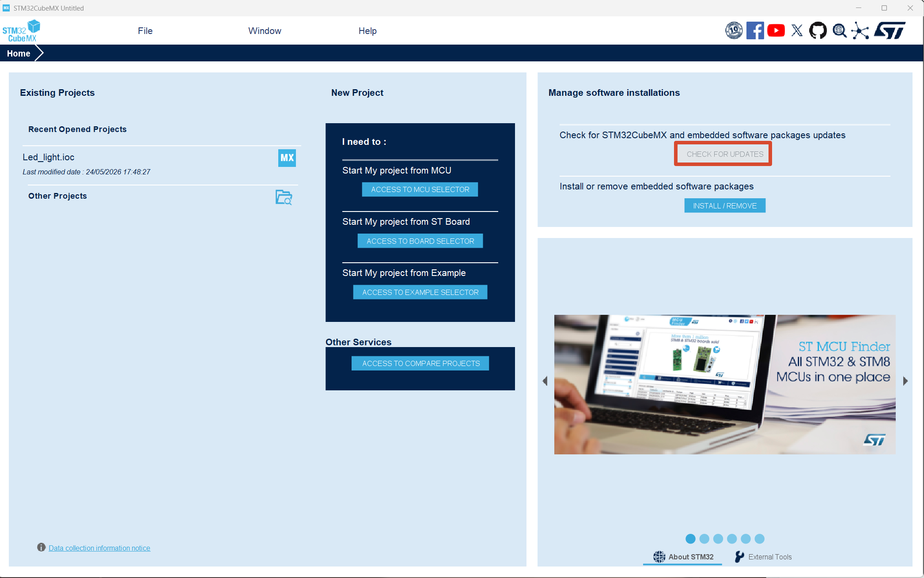The width and height of the screenshot is (924, 578).
Task: Open the Window menu
Action: pyautogui.click(x=265, y=31)
